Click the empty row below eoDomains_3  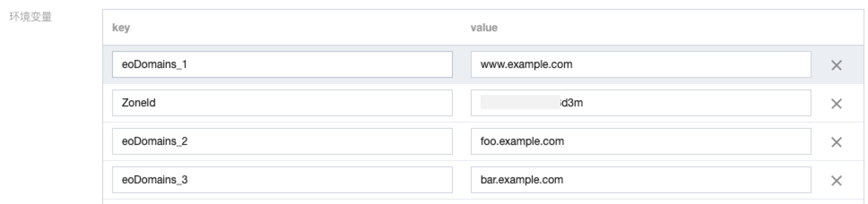[483, 202]
